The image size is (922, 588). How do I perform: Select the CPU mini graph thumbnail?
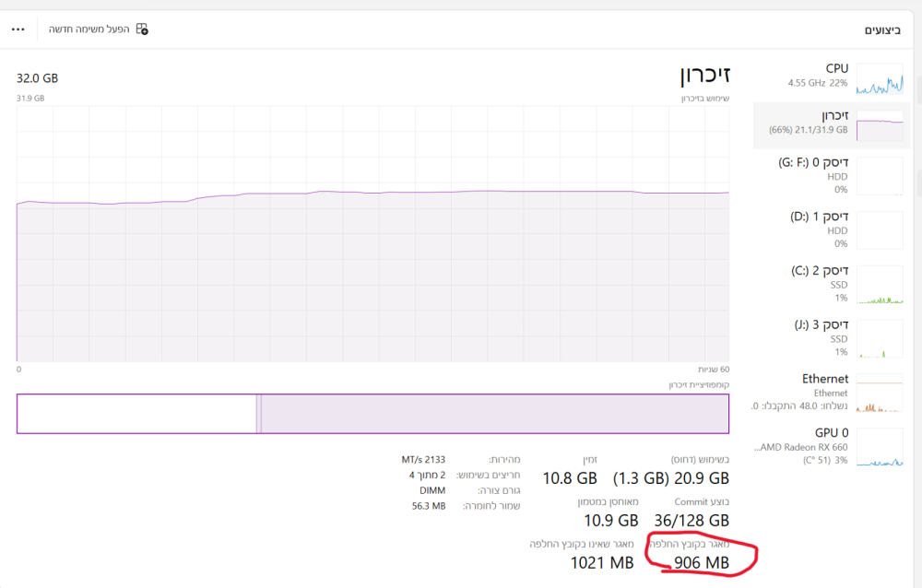[880, 79]
